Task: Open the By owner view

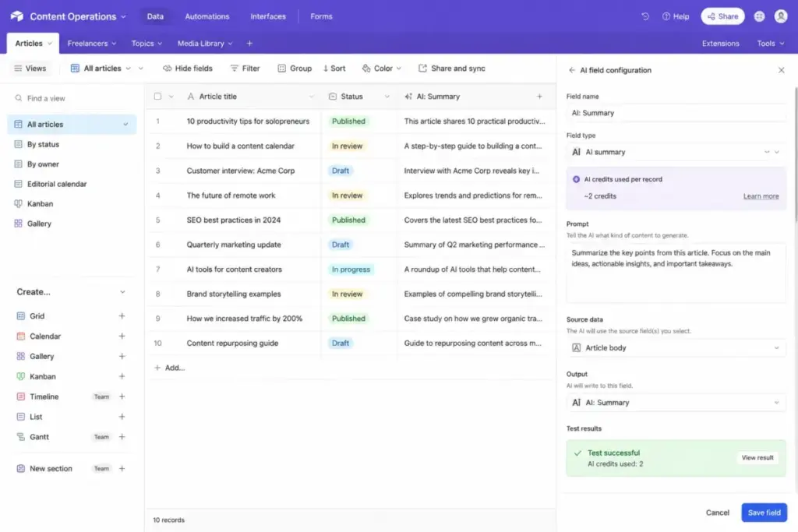Action: (x=72, y=164)
